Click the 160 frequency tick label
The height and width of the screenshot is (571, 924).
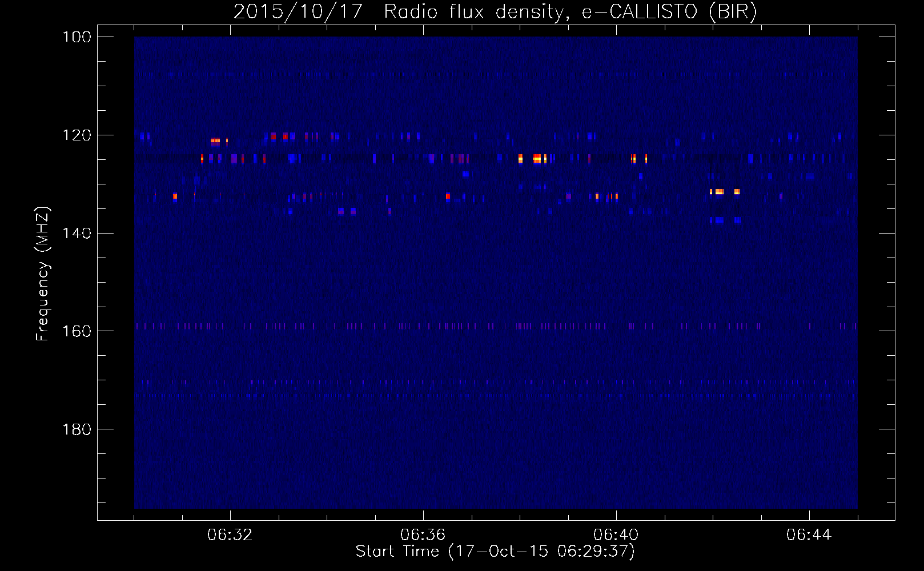[77, 331]
